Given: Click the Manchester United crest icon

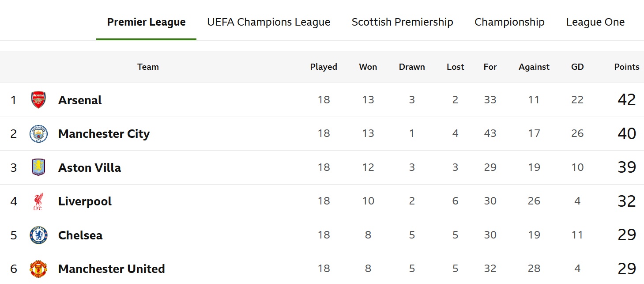Looking at the screenshot, I should [x=38, y=269].
